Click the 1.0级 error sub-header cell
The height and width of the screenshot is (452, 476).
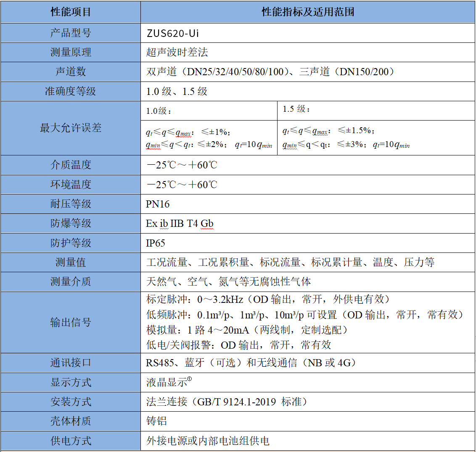159,111
